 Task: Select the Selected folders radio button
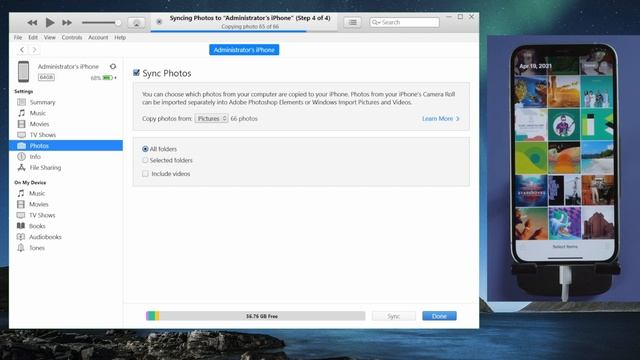[x=145, y=160]
